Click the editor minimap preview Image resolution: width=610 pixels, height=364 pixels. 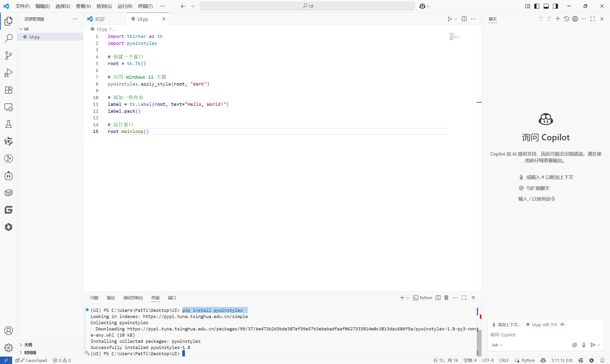pyautogui.click(x=455, y=36)
